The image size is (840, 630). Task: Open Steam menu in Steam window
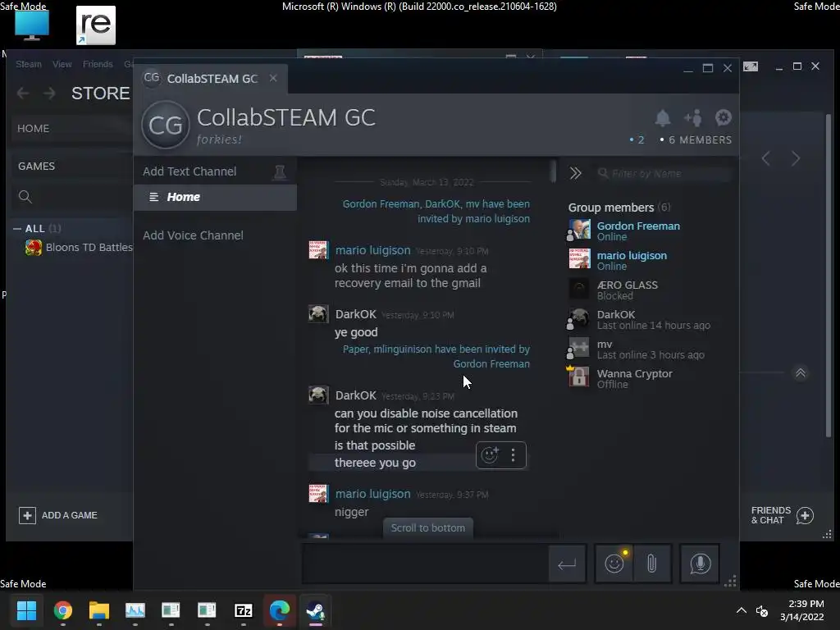pos(29,64)
